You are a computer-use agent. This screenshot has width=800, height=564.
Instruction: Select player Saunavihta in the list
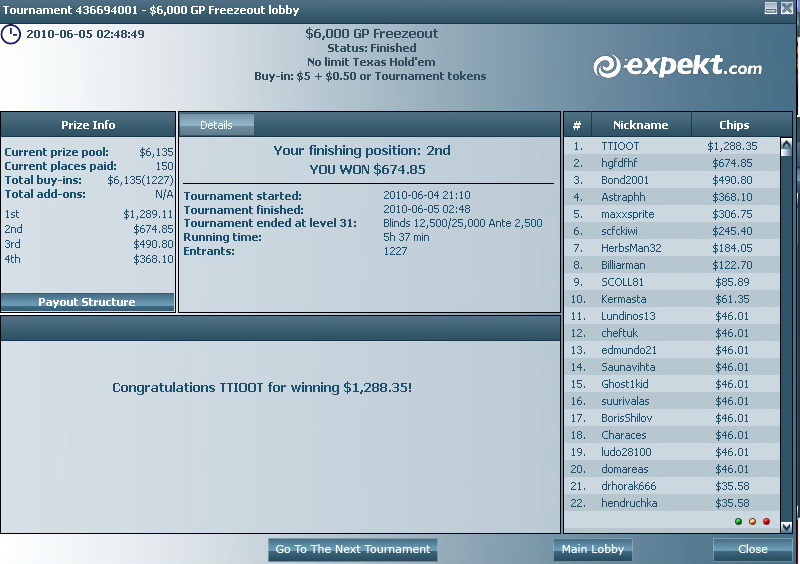point(672,366)
